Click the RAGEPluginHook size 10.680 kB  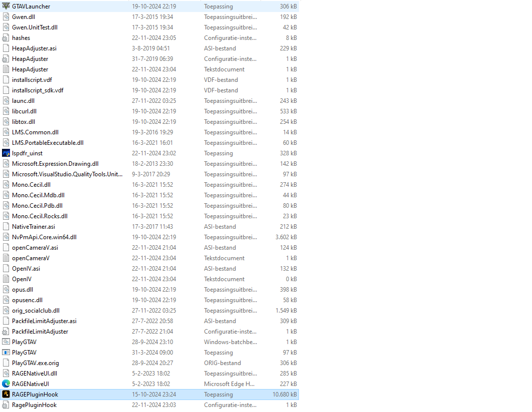click(284, 395)
